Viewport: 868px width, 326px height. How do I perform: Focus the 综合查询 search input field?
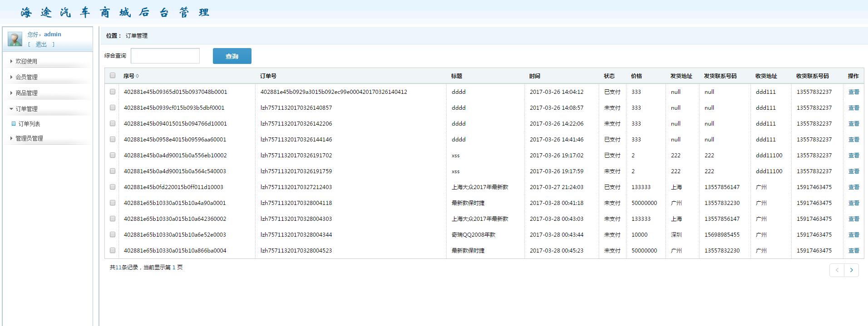coord(165,56)
